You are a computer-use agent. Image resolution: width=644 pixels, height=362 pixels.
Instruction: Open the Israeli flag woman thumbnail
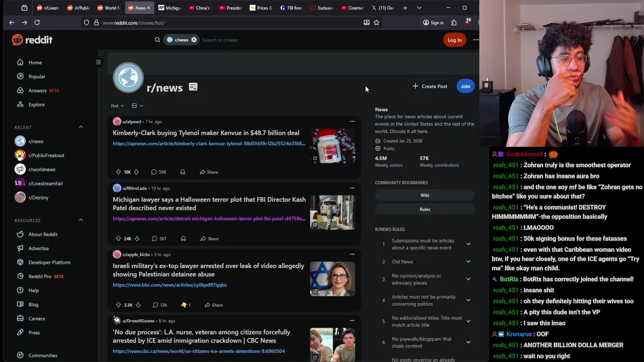pyautogui.click(x=332, y=279)
